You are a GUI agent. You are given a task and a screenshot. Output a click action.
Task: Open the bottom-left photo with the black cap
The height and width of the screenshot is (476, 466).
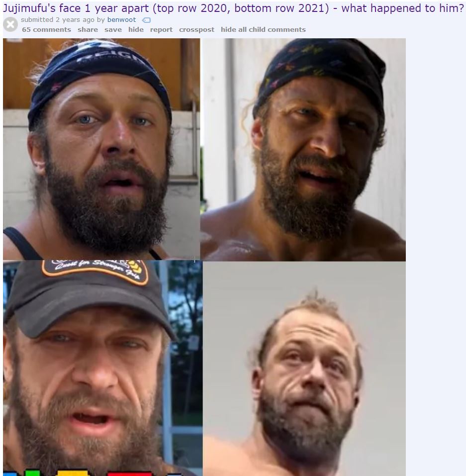[102, 368]
